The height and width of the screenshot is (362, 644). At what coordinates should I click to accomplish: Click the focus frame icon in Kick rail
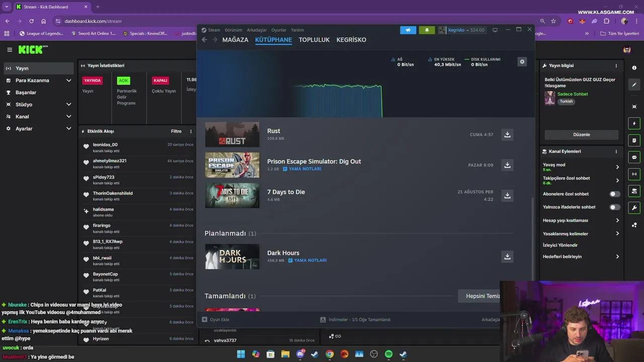[634, 106]
